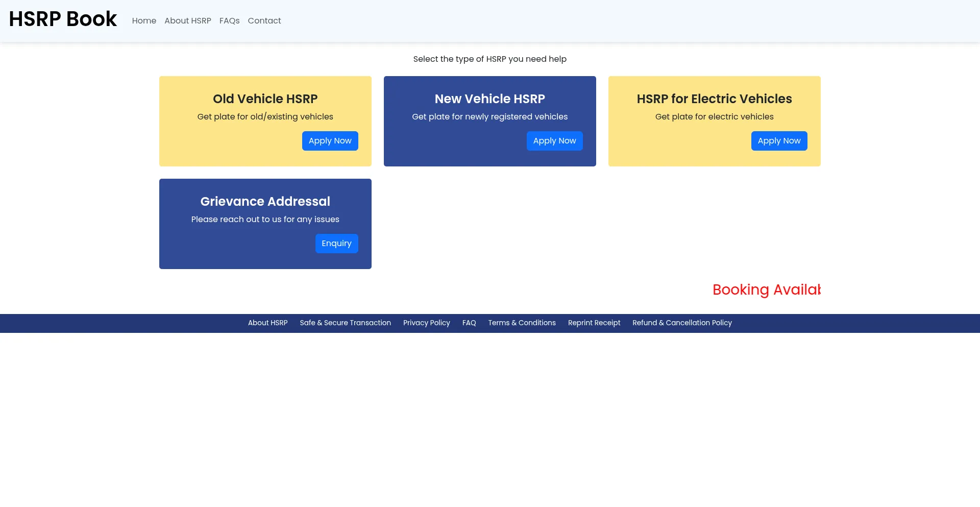
Task: Open Reprint Receipt footer link
Action: click(594, 323)
